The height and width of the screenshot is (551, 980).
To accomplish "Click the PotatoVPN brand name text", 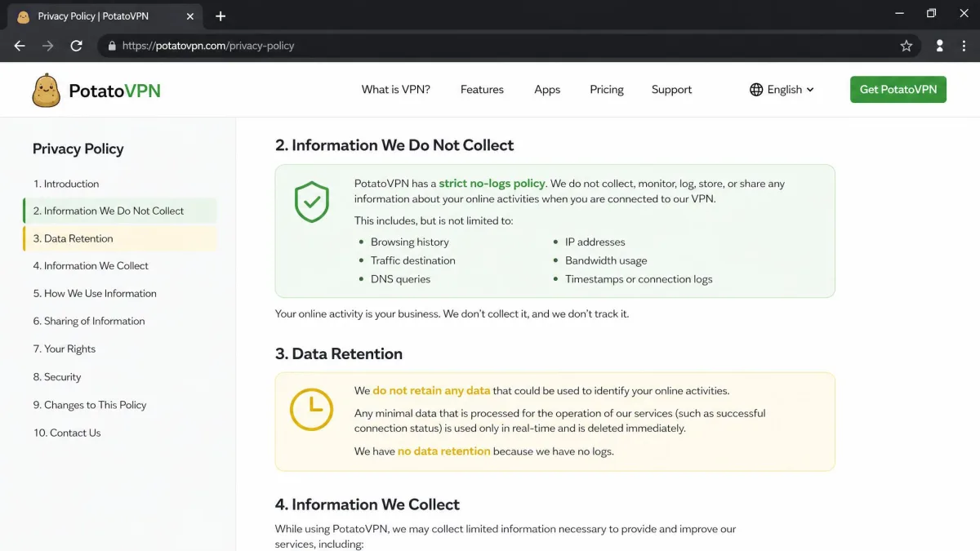I will [x=114, y=91].
